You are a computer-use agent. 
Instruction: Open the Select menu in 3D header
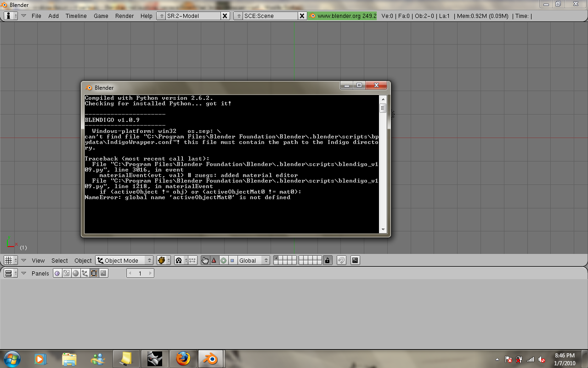[60, 260]
